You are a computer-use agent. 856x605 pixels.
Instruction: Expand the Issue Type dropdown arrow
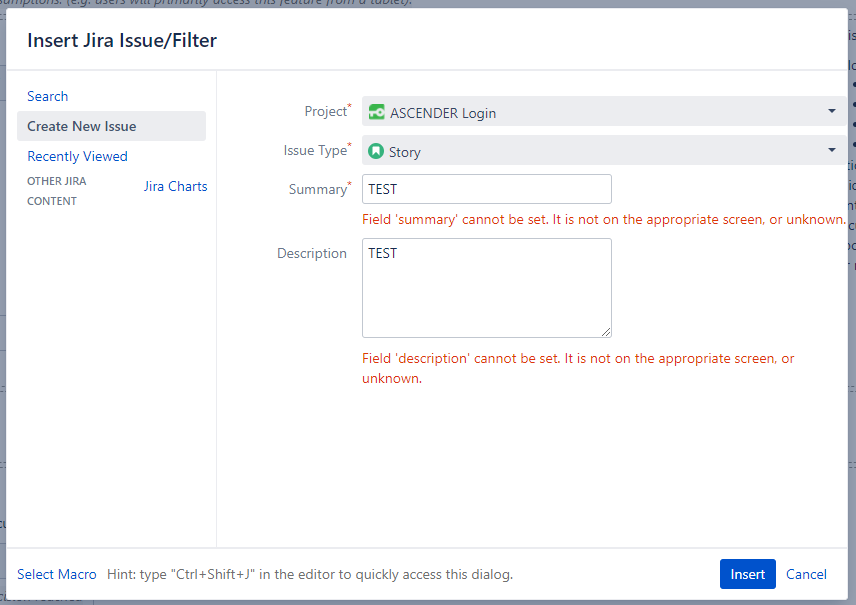point(831,150)
